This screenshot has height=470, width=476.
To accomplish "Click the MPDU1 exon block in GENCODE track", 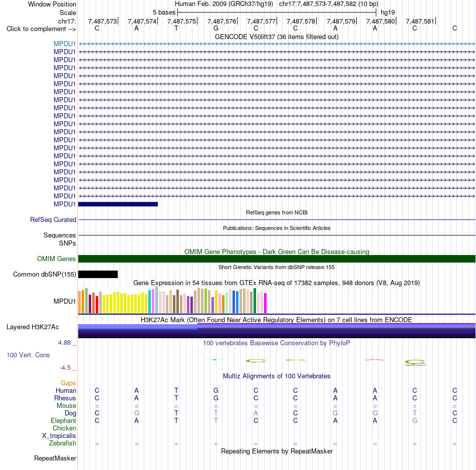I will coord(118,204).
